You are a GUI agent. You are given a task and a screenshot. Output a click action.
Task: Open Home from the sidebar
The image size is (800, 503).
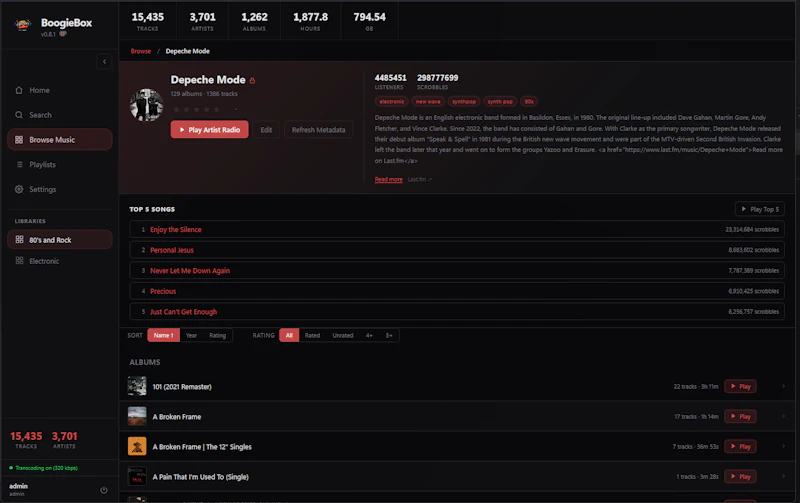point(60,90)
